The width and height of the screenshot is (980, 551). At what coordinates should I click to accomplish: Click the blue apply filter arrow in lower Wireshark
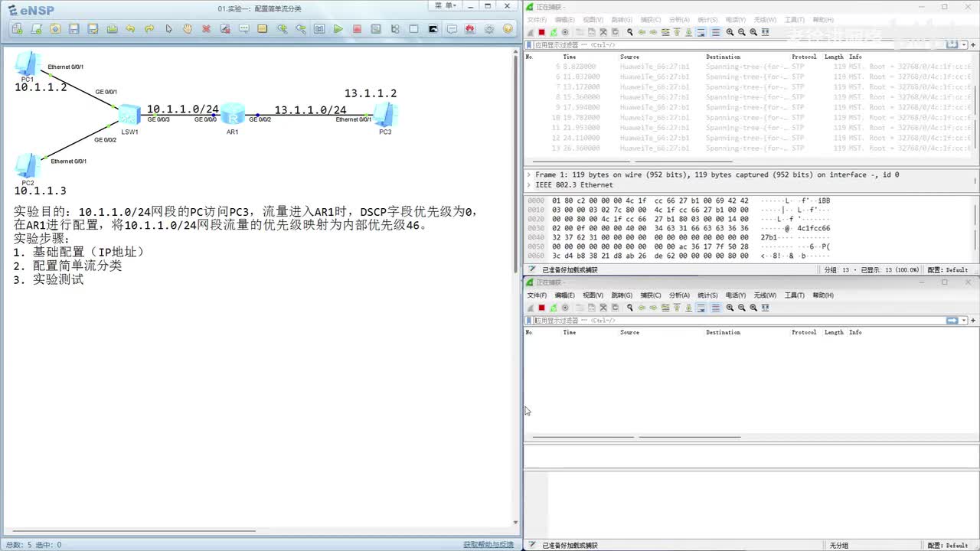(952, 320)
